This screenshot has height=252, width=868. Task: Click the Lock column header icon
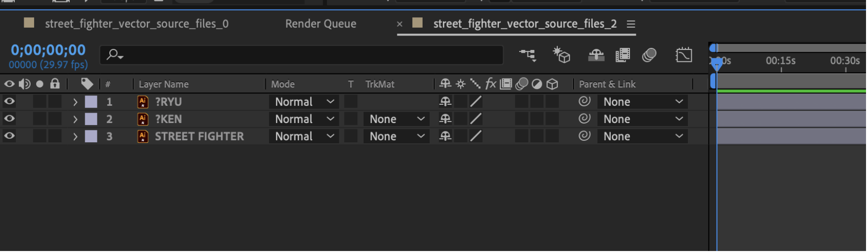point(55,84)
